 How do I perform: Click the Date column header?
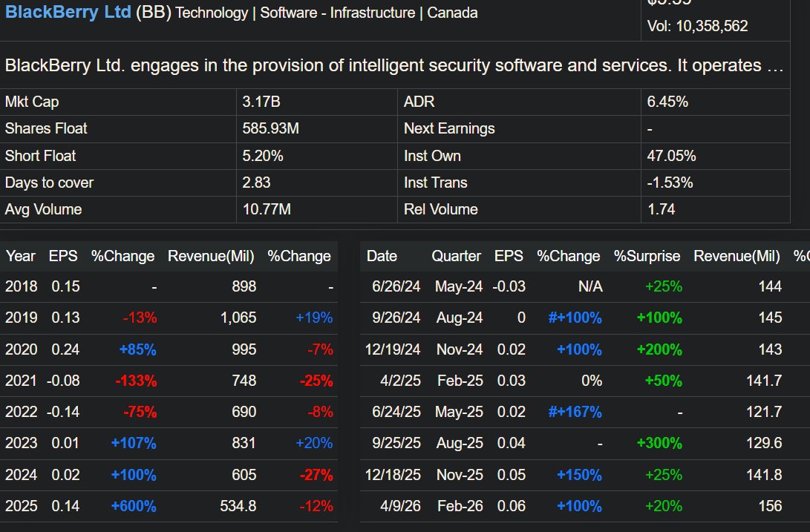pyautogui.click(x=382, y=256)
